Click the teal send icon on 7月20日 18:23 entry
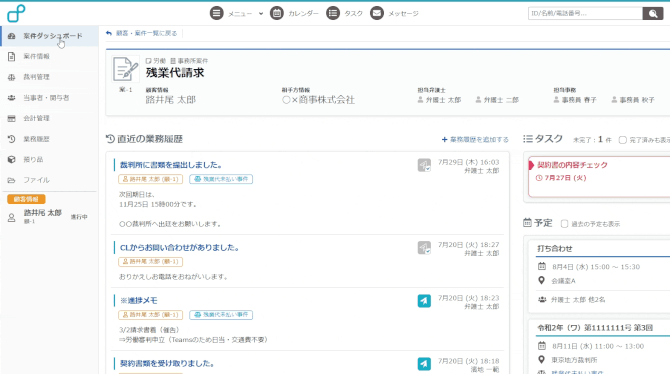670x374 pixels. coord(424,301)
